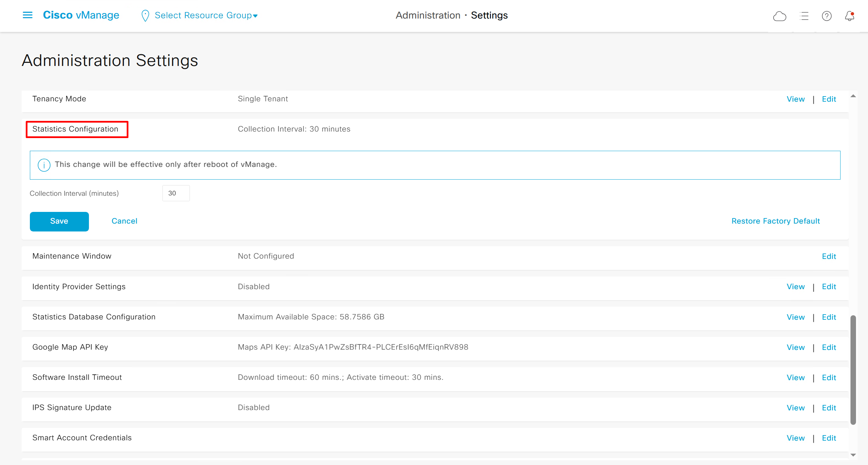Click the scroll down arrow of settings list
868x465 pixels.
pyautogui.click(x=853, y=455)
